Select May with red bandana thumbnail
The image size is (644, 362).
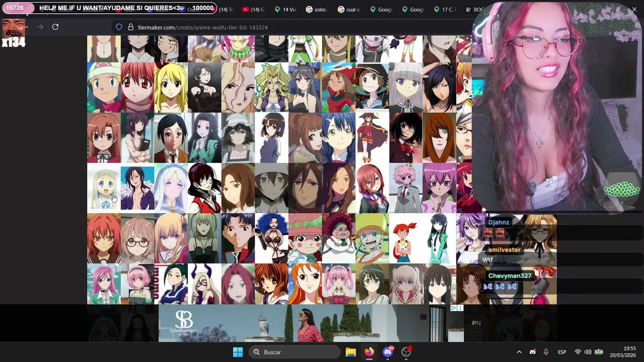[x=339, y=87]
